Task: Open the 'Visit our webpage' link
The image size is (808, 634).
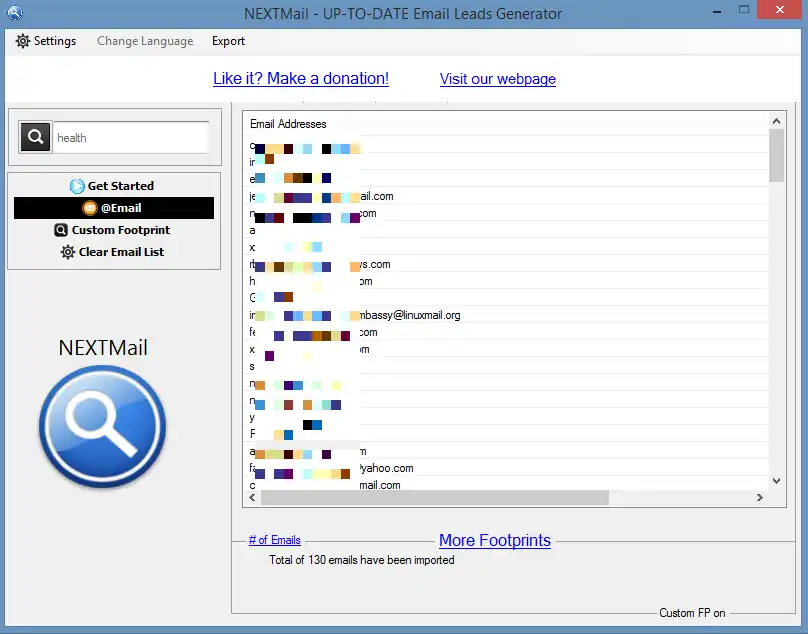Action: (498, 79)
